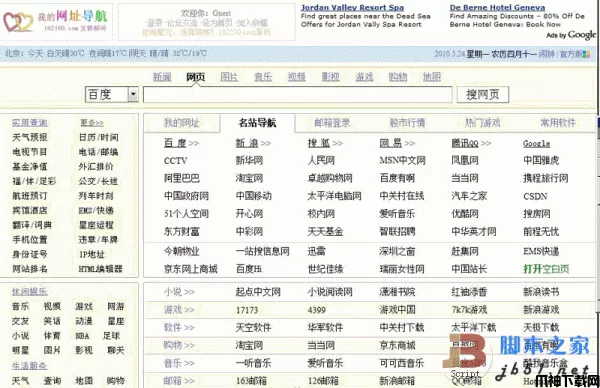600x388 pixels.
Task: Click the 4399 game link
Action: pyautogui.click(x=316, y=310)
